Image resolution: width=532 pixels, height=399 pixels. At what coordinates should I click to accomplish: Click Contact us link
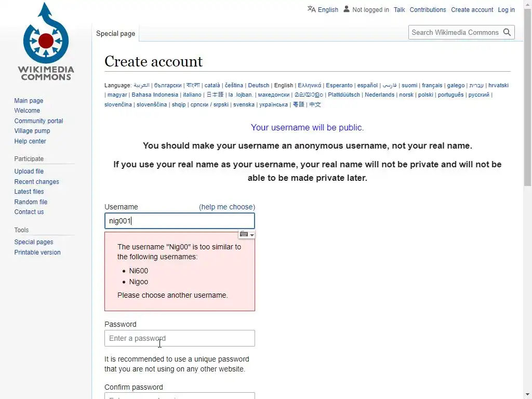(x=29, y=212)
